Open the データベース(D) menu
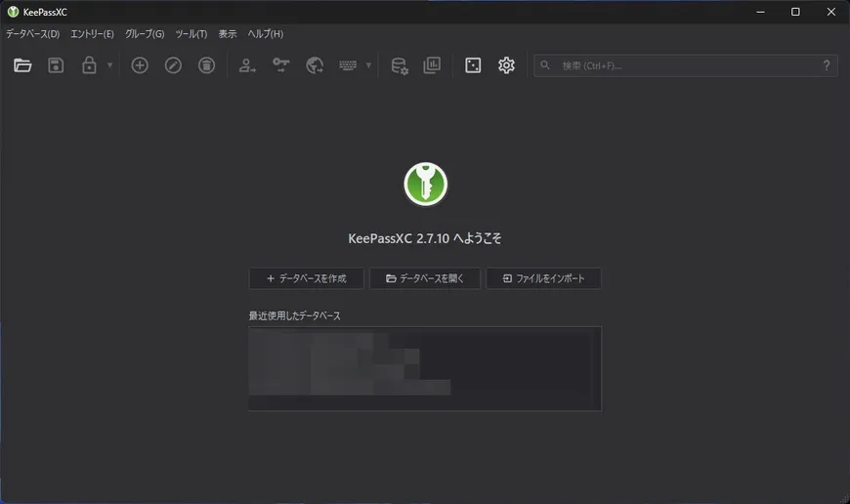The image size is (850, 504). [x=32, y=33]
